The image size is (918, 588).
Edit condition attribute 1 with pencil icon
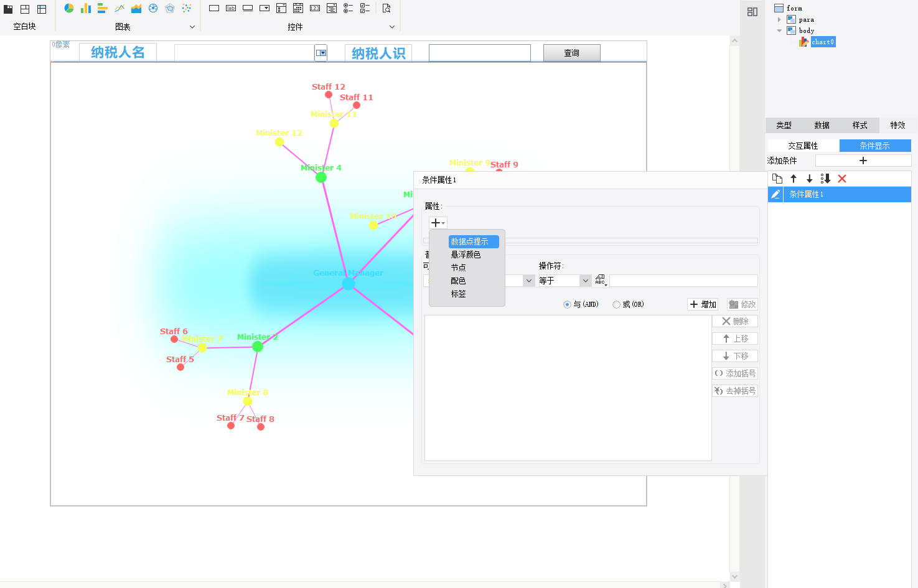tap(775, 194)
